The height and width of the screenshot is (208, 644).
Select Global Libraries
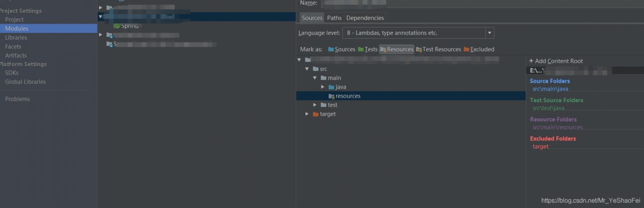pyautogui.click(x=25, y=82)
